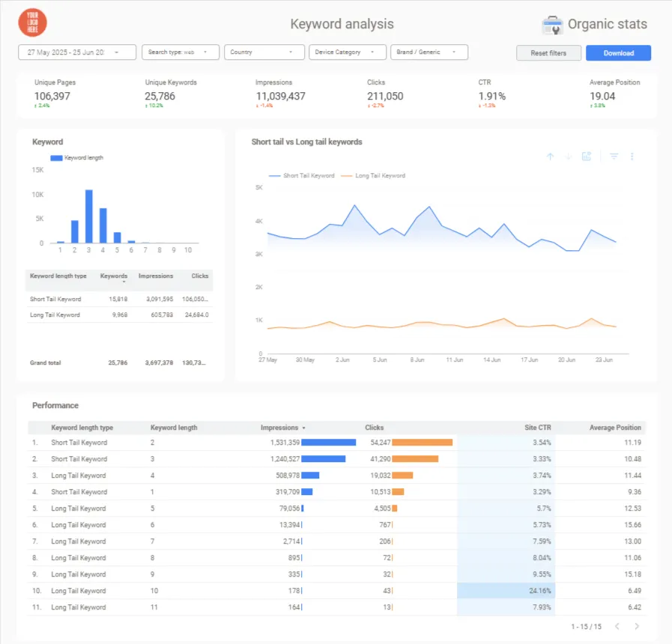This screenshot has height=644, width=672.
Task: Open the explore chart icon
Action: point(587,157)
